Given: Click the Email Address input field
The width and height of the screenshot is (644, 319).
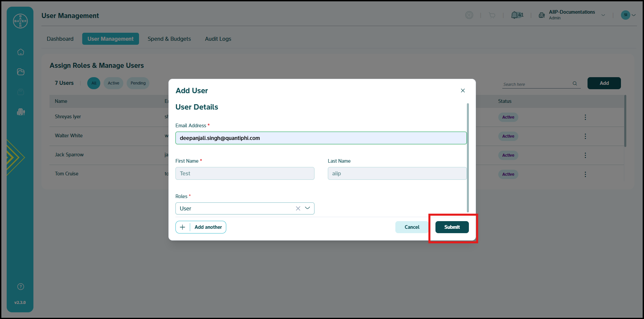Looking at the screenshot, I should (321, 138).
